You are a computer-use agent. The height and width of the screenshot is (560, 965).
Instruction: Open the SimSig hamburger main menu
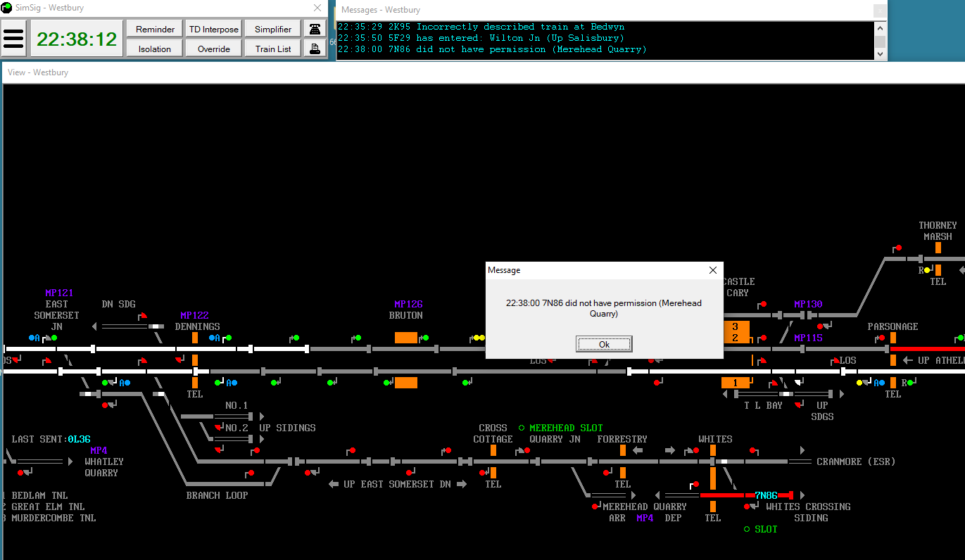pos(14,39)
